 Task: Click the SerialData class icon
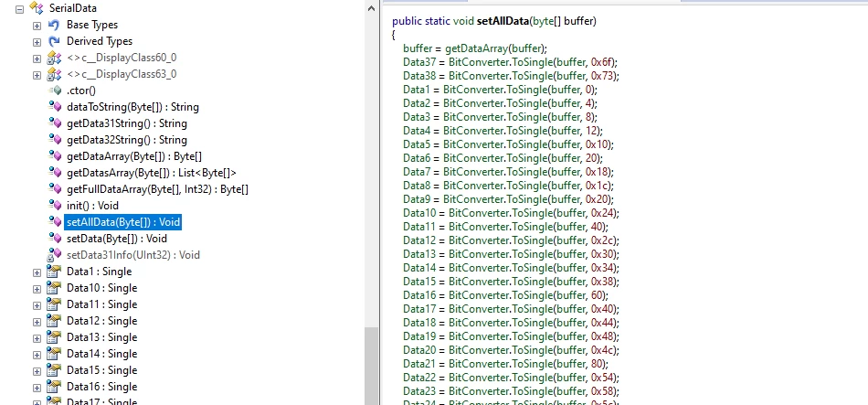click(37, 8)
